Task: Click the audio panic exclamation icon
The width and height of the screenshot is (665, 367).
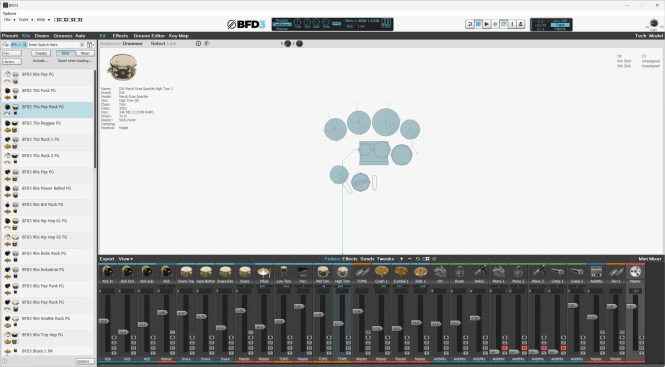Action: pyautogui.click(x=512, y=24)
